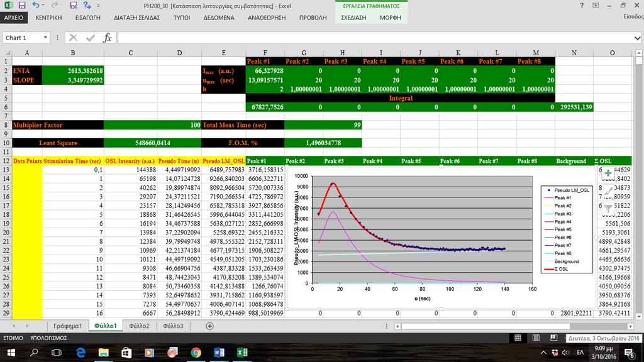Open the ΑΡΧΕΙΟ file tab
Screen dimensions: 644x362
click(14, 18)
